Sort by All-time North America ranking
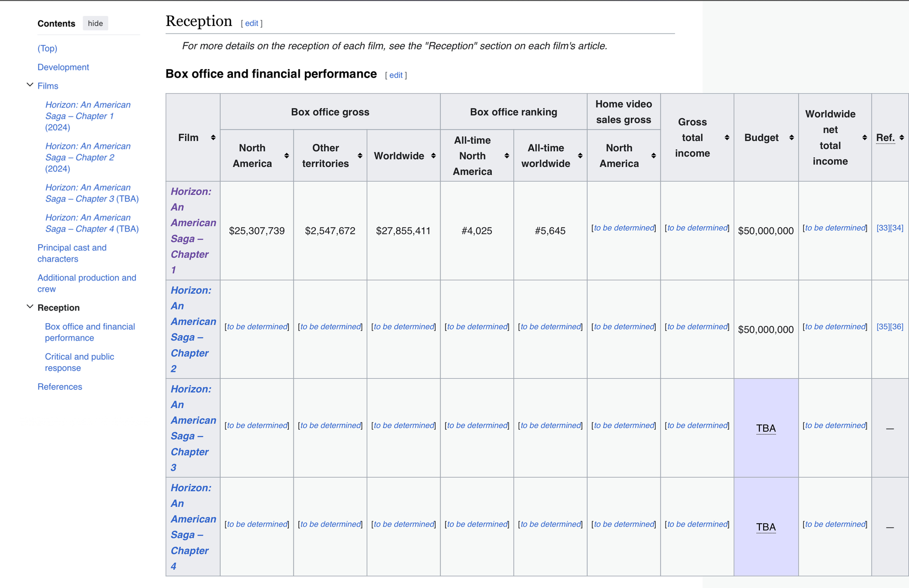 [507, 156]
